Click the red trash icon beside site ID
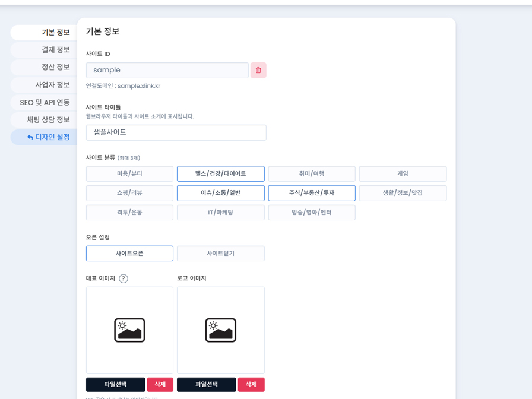Viewport: 532px width, 399px height. tap(258, 70)
